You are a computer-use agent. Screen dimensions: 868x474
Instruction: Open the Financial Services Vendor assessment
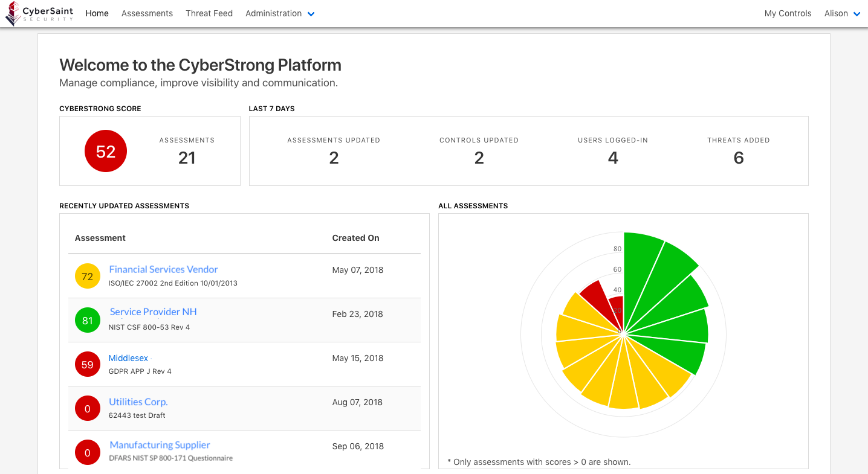[163, 269]
